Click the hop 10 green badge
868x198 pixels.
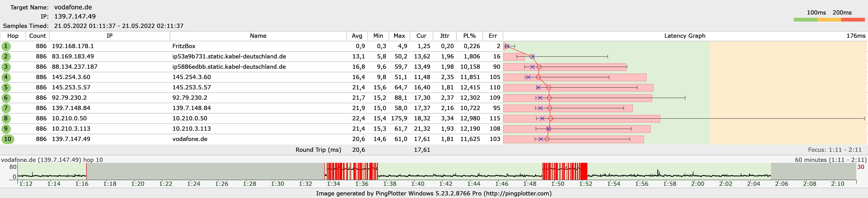pyautogui.click(x=8, y=139)
